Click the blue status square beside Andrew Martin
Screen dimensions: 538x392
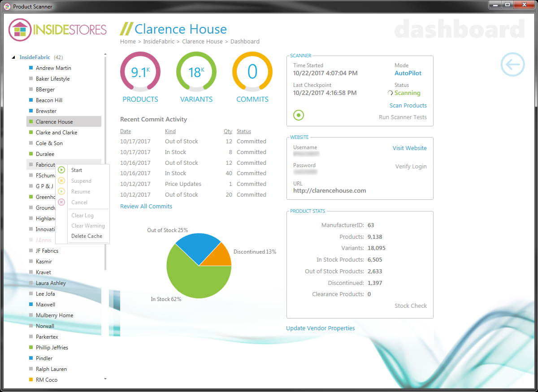click(x=31, y=68)
